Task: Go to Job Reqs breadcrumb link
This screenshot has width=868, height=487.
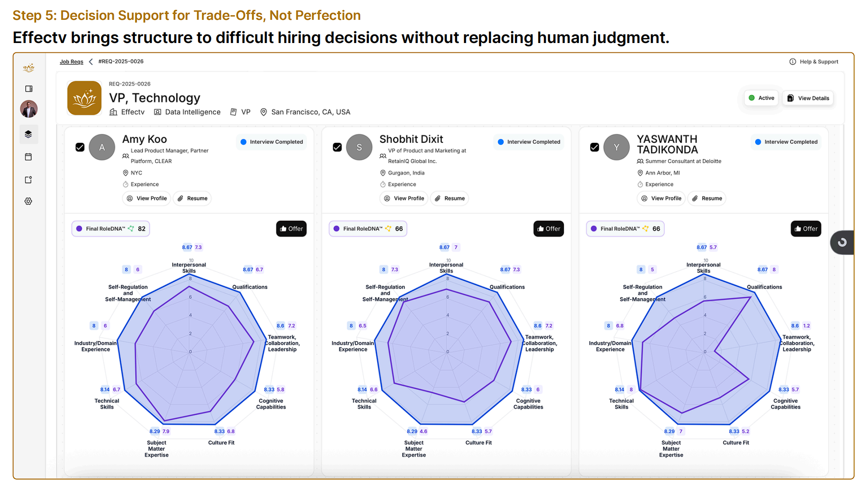Action: pyautogui.click(x=71, y=62)
